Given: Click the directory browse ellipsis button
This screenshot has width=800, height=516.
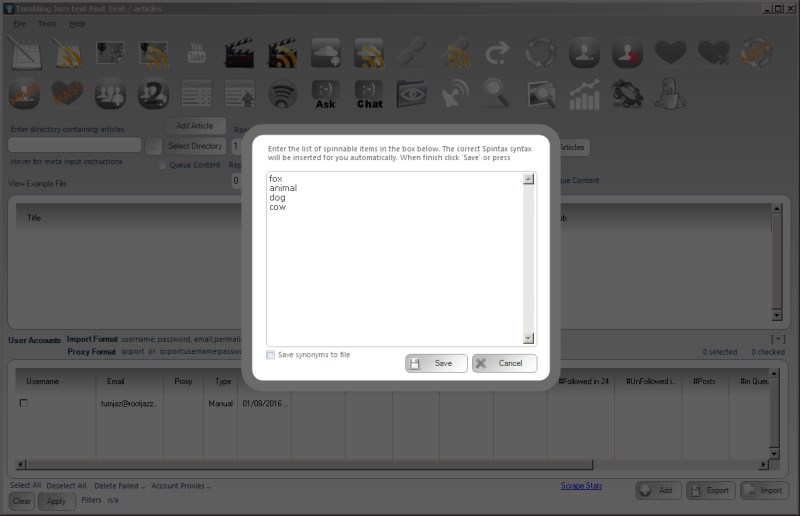Looking at the screenshot, I should [x=153, y=146].
